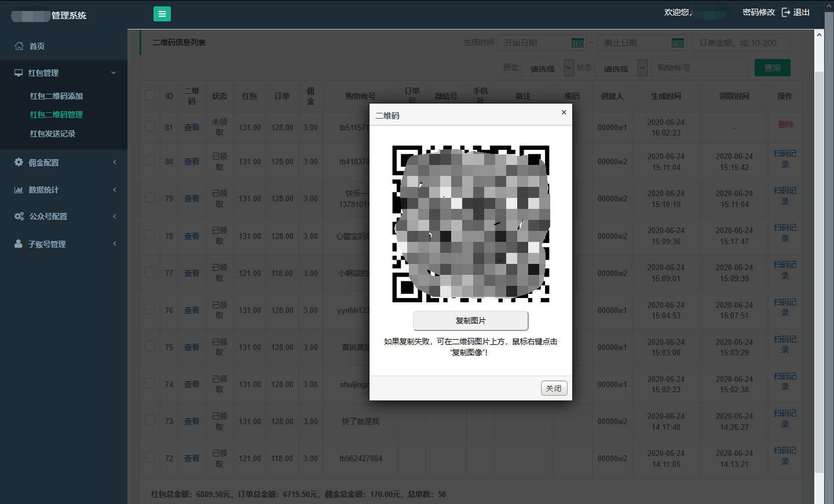
Task: Open 红包二维码添加 submenu item
Action: coord(56,96)
